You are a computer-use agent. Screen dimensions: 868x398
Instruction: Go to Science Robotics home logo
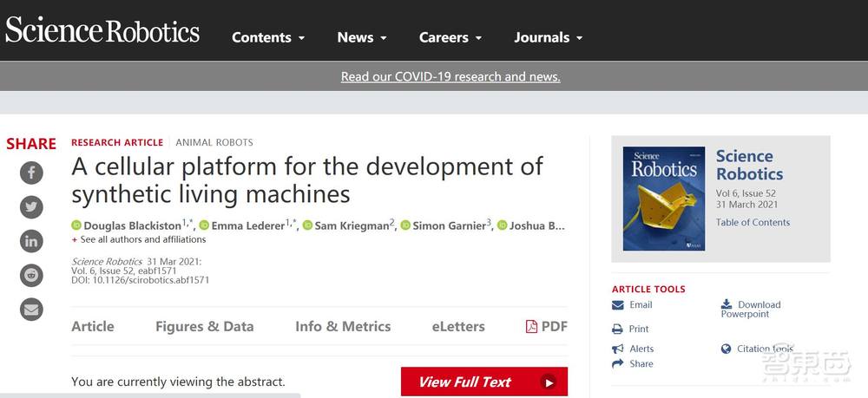coord(102,31)
